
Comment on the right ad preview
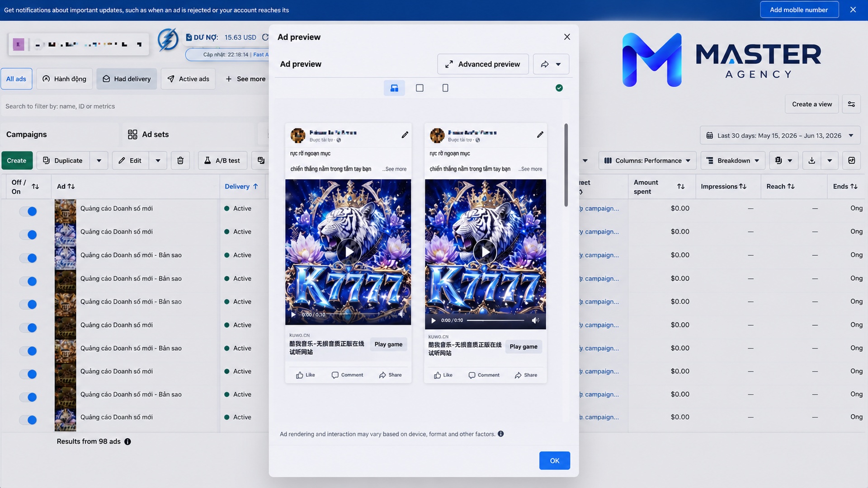(484, 375)
